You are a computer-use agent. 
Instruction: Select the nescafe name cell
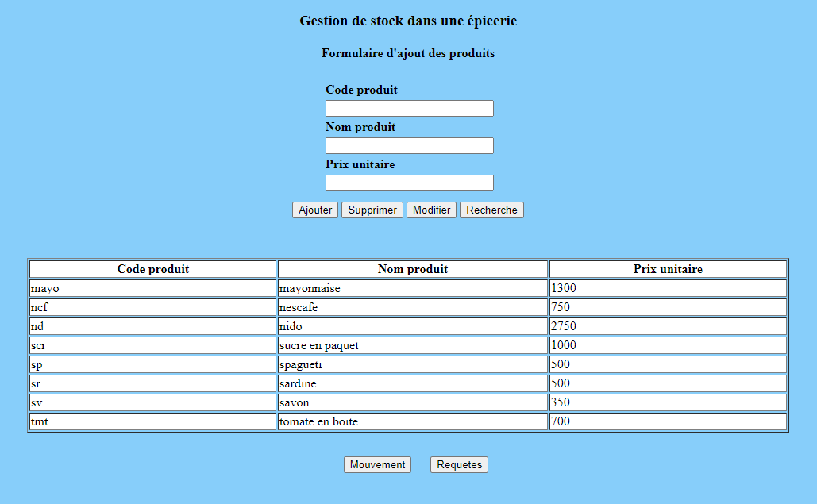[412, 307]
